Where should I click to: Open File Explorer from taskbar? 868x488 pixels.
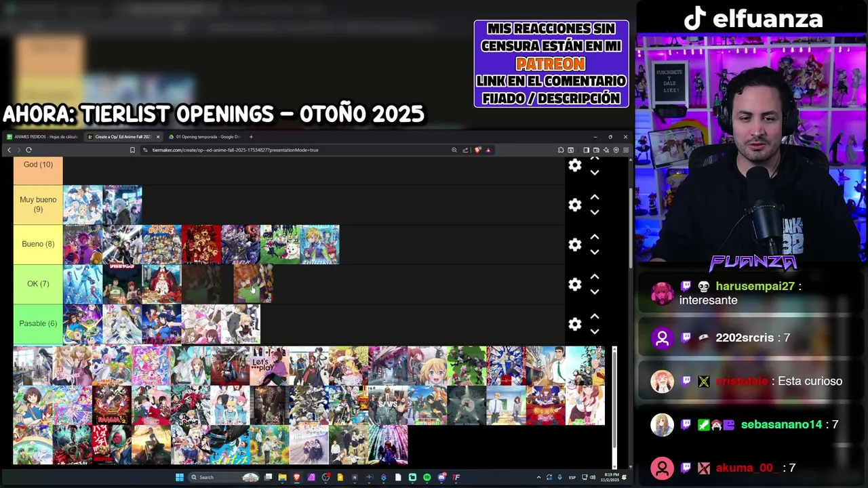[282, 477]
